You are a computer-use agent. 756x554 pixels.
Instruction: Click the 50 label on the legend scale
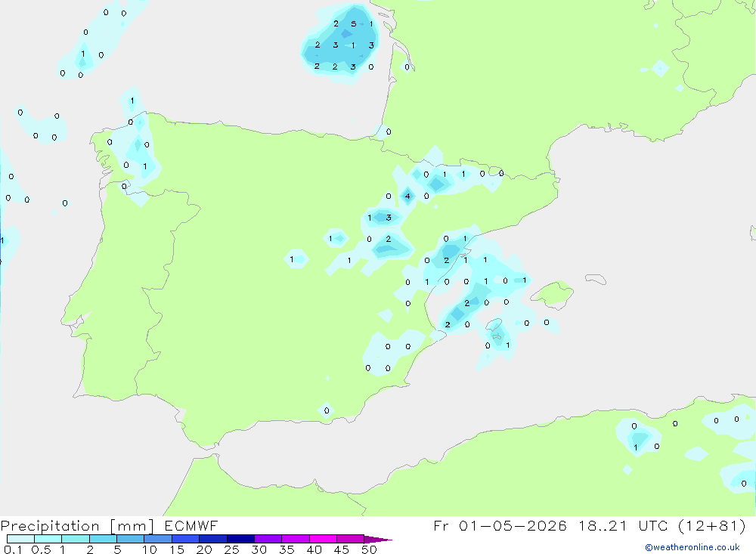[368, 549]
